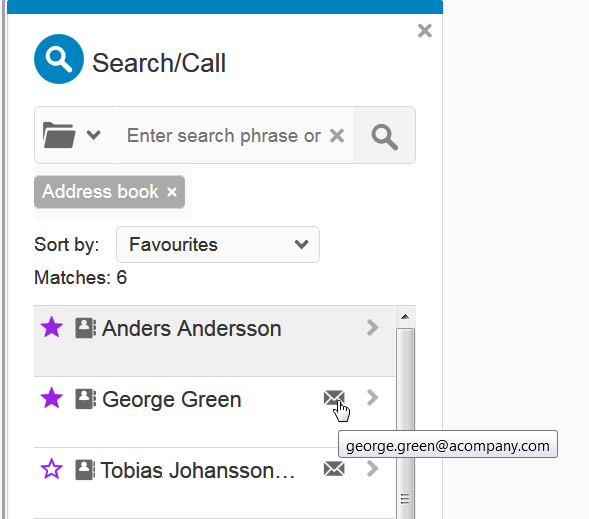Screen dimensions: 589x519
Task: Expand Tobias Johansson details chevron
Action: tap(372, 468)
